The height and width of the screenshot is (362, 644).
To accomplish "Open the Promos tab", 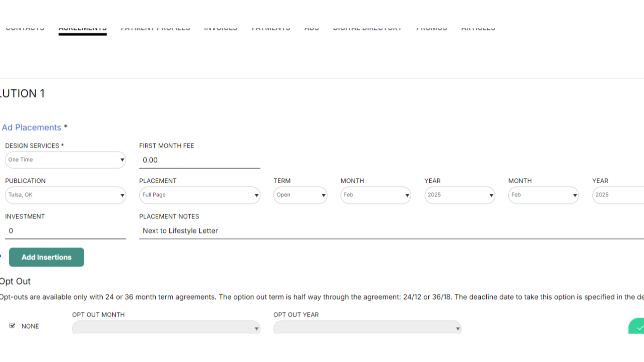I will coord(432,29).
